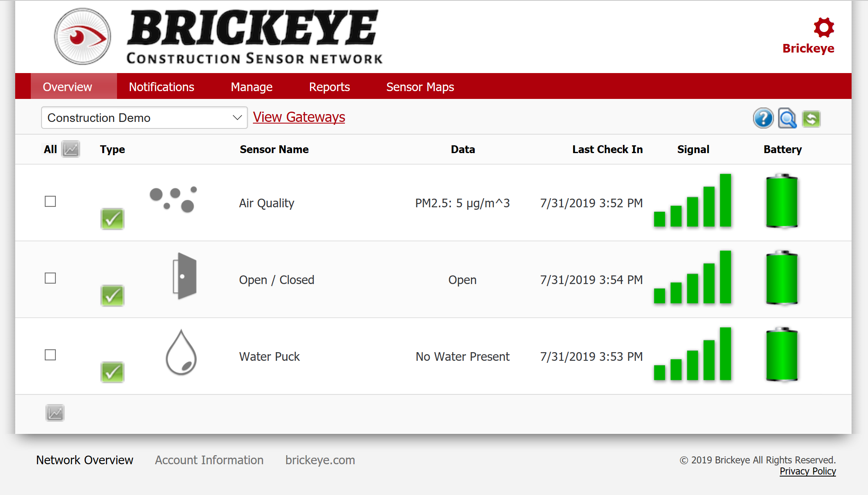Image resolution: width=868 pixels, height=495 pixels.
Task: Click the Water Puck droplet icon
Action: point(181,353)
